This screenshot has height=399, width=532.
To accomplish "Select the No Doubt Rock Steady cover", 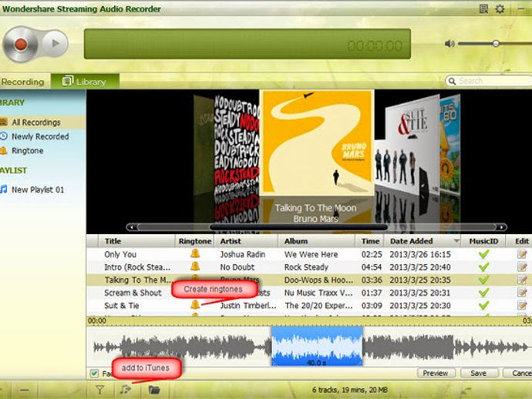I will (x=237, y=146).
